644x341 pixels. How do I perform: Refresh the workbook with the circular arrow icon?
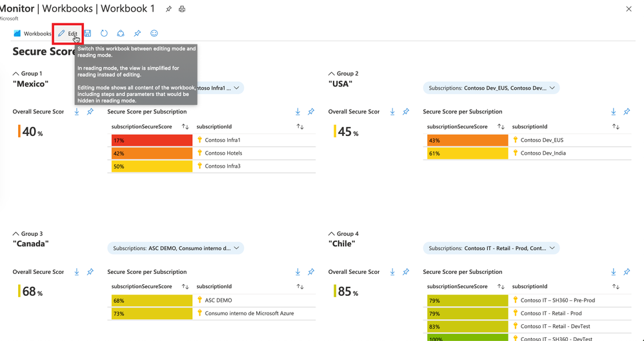[105, 34]
